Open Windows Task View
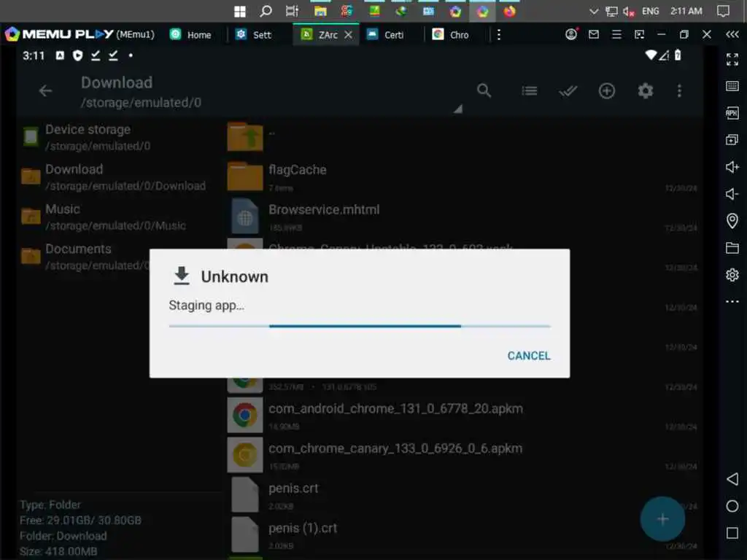Image resolution: width=747 pixels, height=560 pixels. [292, 11]
